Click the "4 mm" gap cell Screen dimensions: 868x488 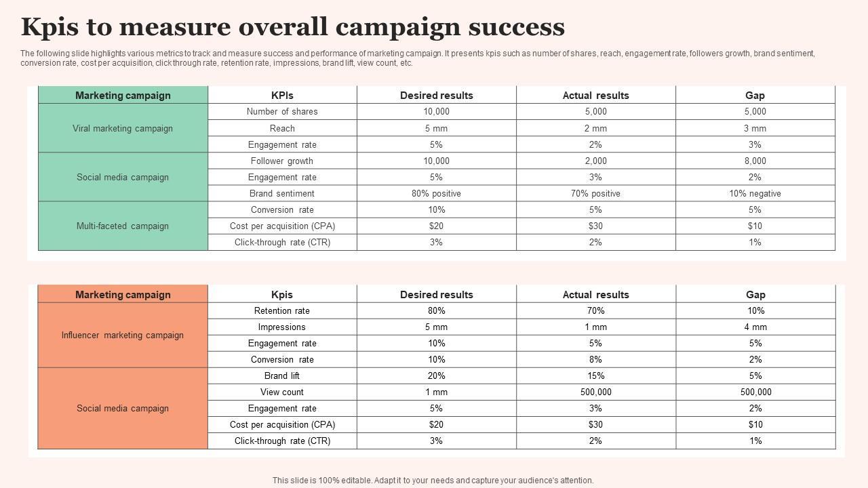755,327
